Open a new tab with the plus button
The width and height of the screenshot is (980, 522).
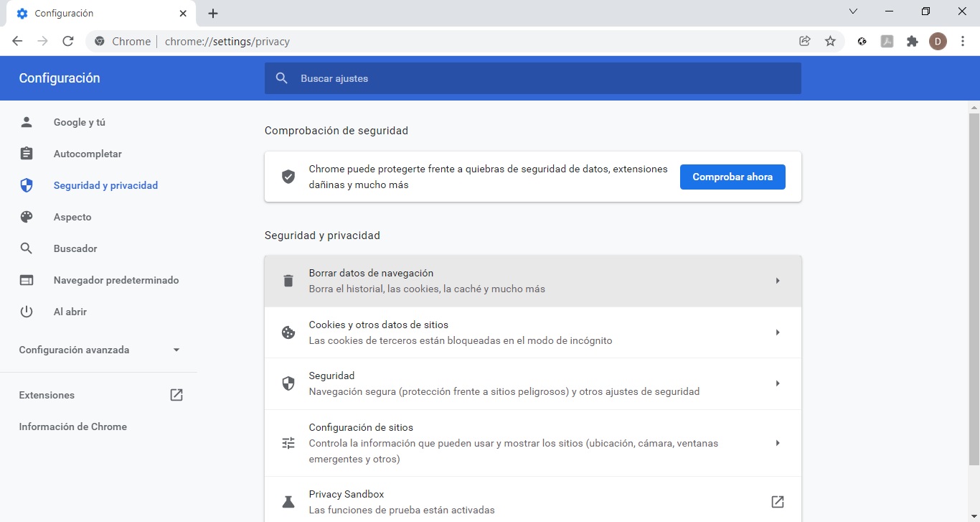click(213, 14)
